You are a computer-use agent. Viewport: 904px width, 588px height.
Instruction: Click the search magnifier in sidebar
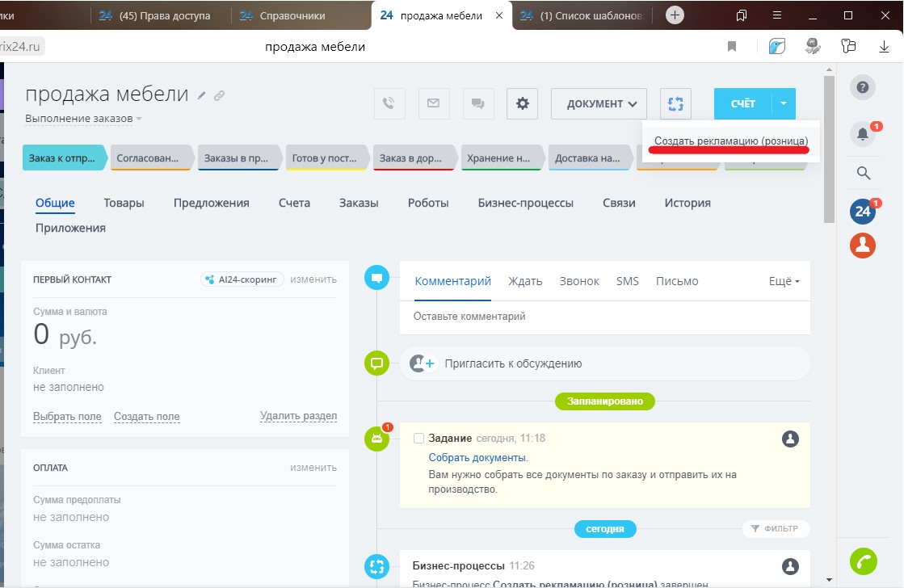[863, 173]
